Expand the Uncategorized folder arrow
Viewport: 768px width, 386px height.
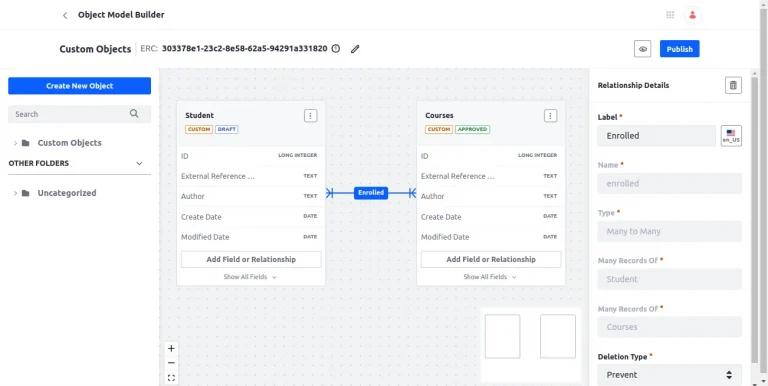click(15, 193)
